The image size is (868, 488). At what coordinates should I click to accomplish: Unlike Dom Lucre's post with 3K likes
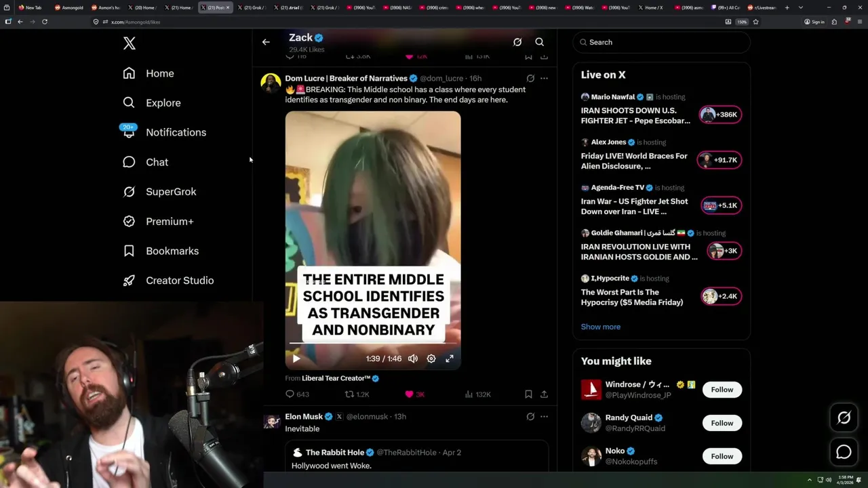coord(414,394)
